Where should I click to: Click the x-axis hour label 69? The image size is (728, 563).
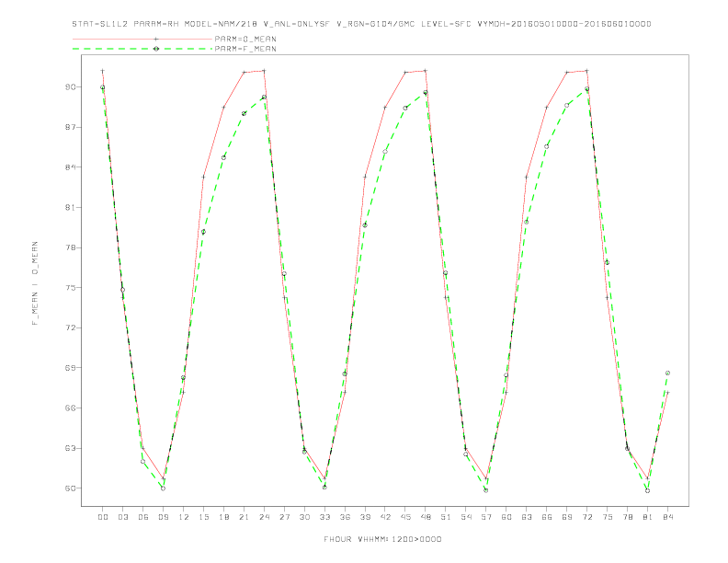567,517
